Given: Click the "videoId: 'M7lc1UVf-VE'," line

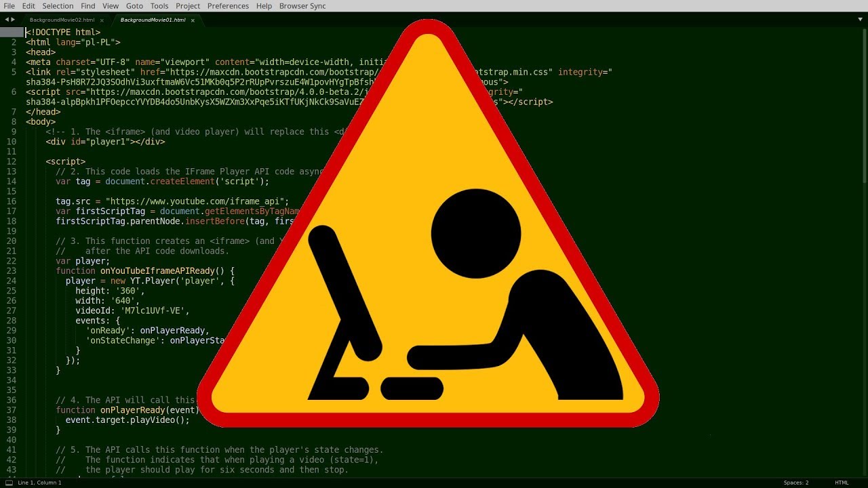Looking at the screenshot, I should click(x=132, y=310).
